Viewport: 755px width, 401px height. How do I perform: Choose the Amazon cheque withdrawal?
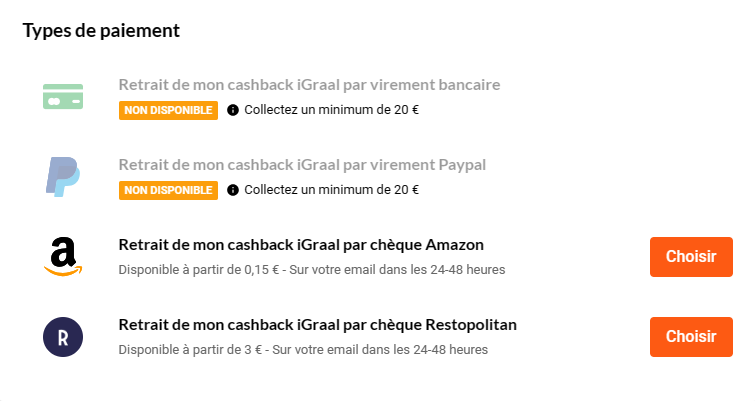[691, 256]
